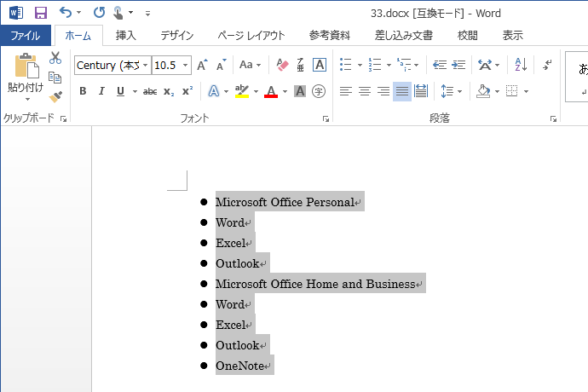Apply Distributed alignment
This screenshot has width=588, height=392.
click(x=421, y=91)
